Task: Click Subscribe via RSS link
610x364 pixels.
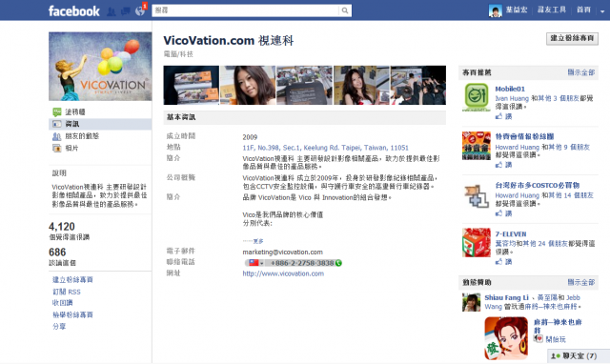Action: click(67, 292)
